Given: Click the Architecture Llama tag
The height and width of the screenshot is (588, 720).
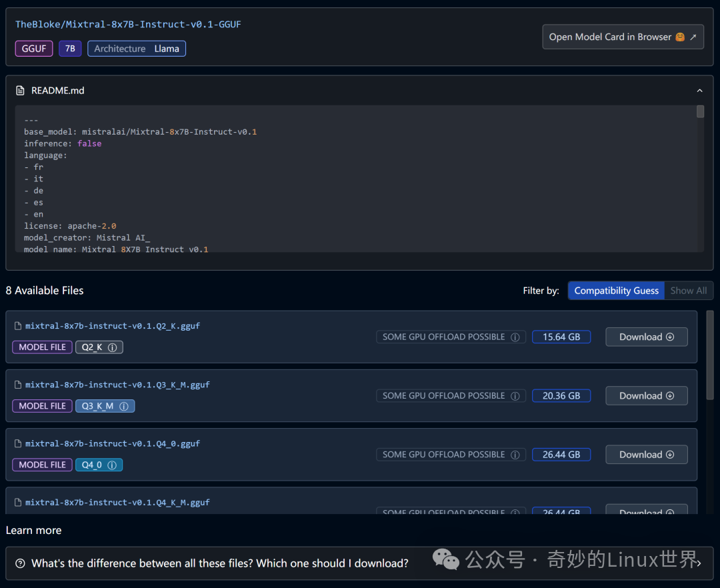Looking at the screenshot, I should (x=137, y=49).
